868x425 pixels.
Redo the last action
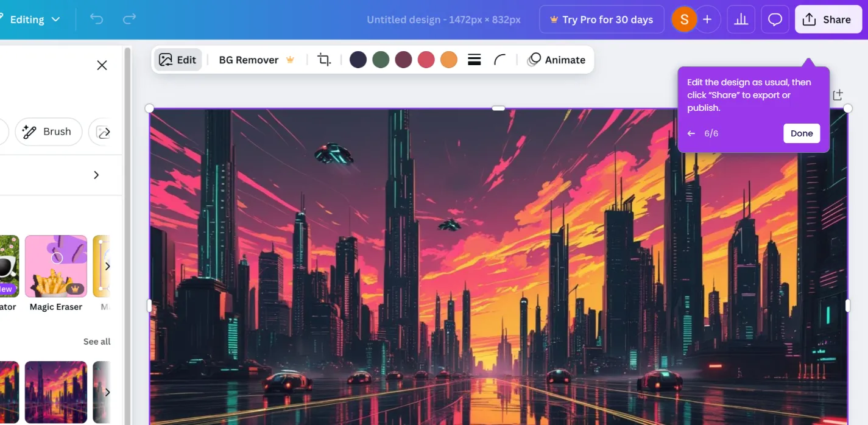click(129, 19)
